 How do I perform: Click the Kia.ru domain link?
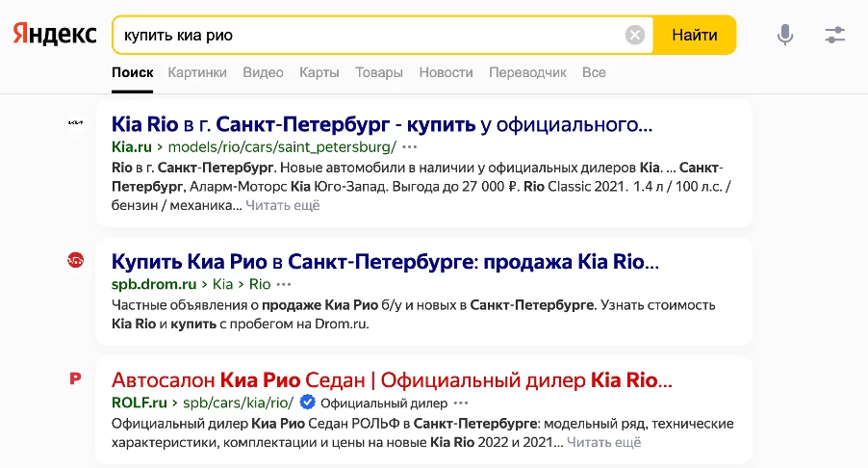coord(131,146)
